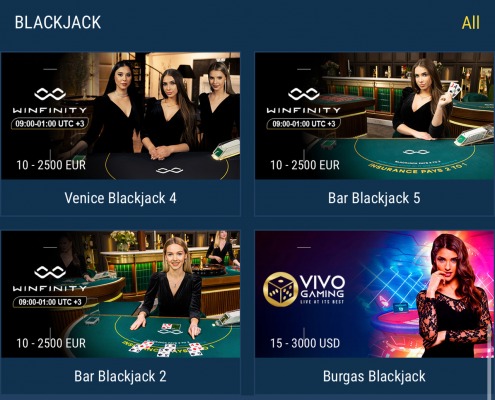Click the infinity symbol on the Venice table felt
Screen dimensions: 495x400
169,171
